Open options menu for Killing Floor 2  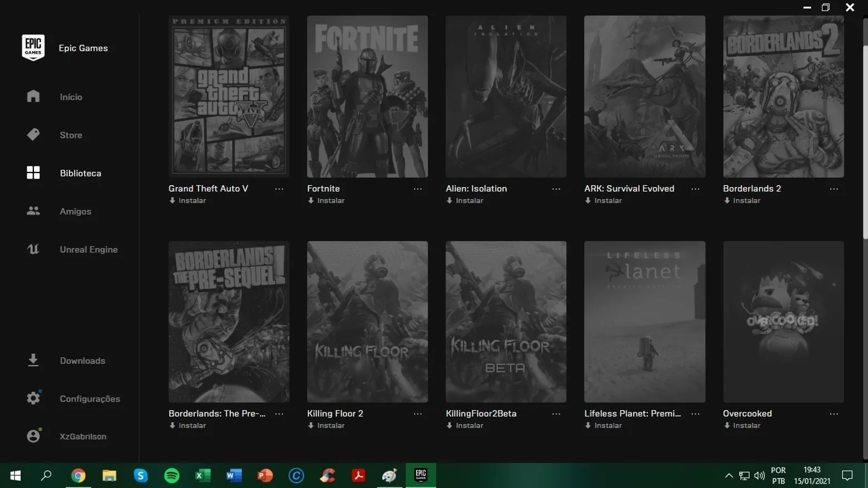point(418,414)
